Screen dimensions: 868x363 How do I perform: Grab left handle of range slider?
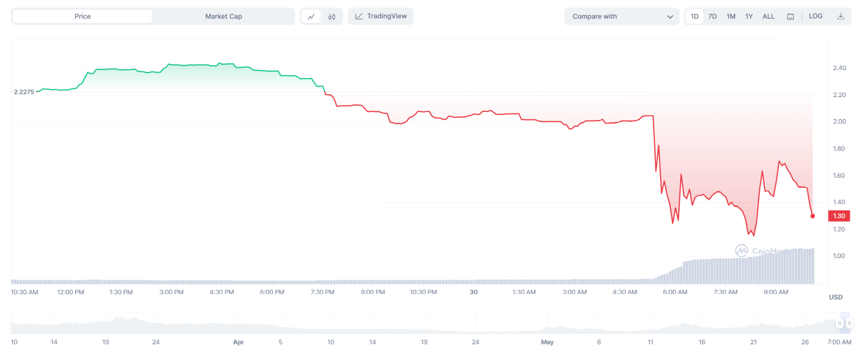(840, 323)
